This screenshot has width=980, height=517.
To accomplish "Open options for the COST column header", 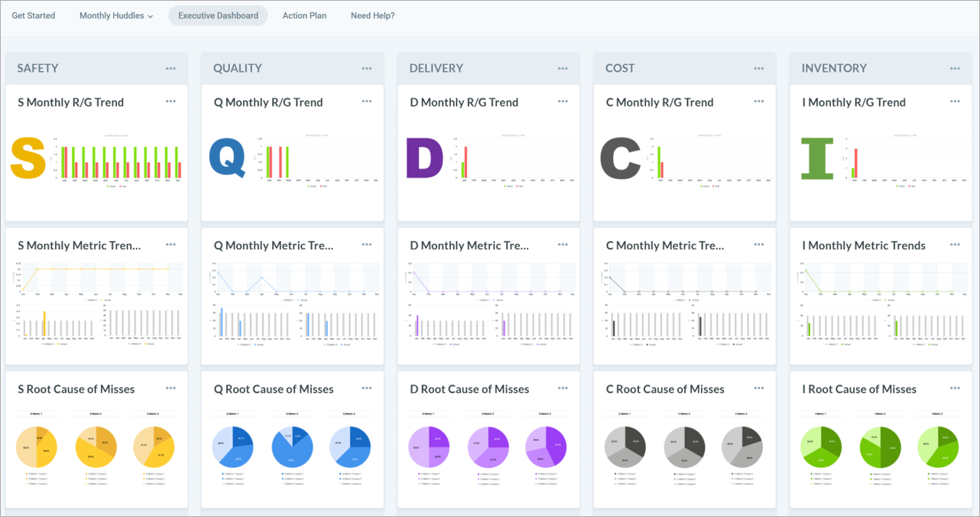I will click(758, 67).
